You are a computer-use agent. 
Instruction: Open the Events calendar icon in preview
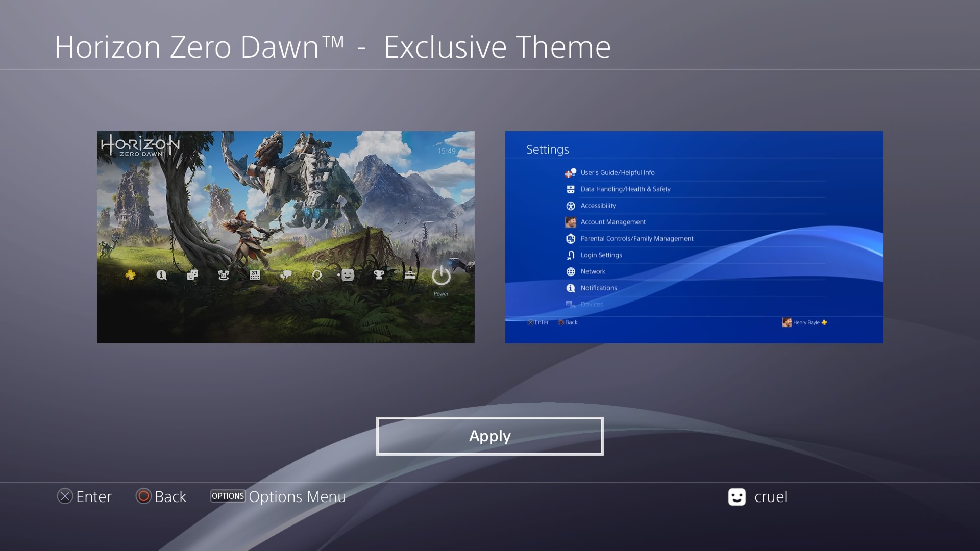[x=255, y=275]
